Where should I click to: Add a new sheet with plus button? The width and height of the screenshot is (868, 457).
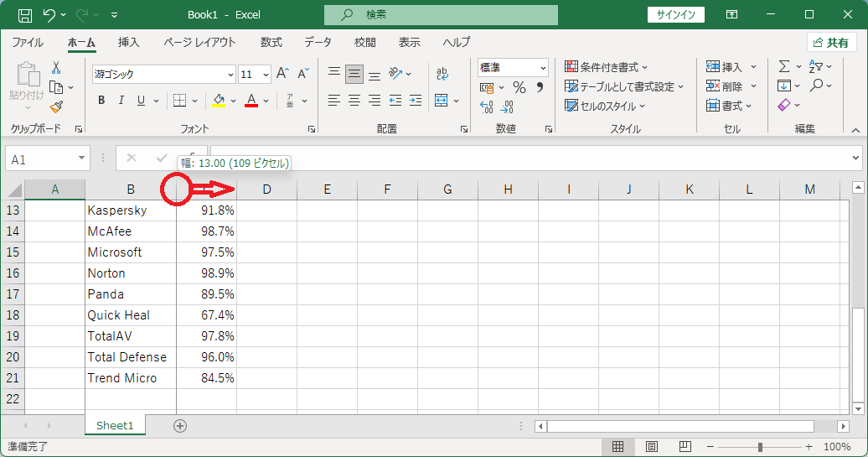click(x=180, y=426)
